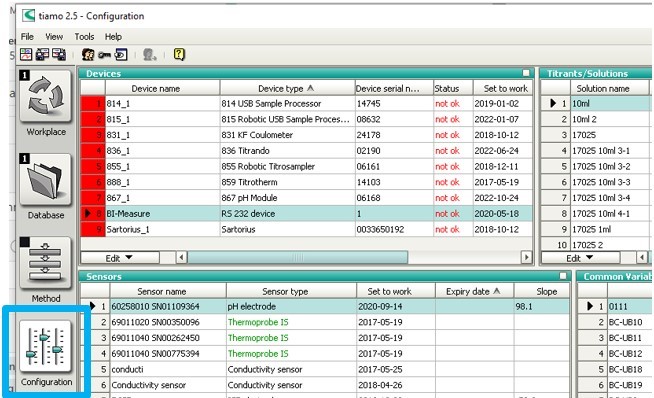Open the Method section icon
Viewport: 654px width, 398px height.
(45, 263)
